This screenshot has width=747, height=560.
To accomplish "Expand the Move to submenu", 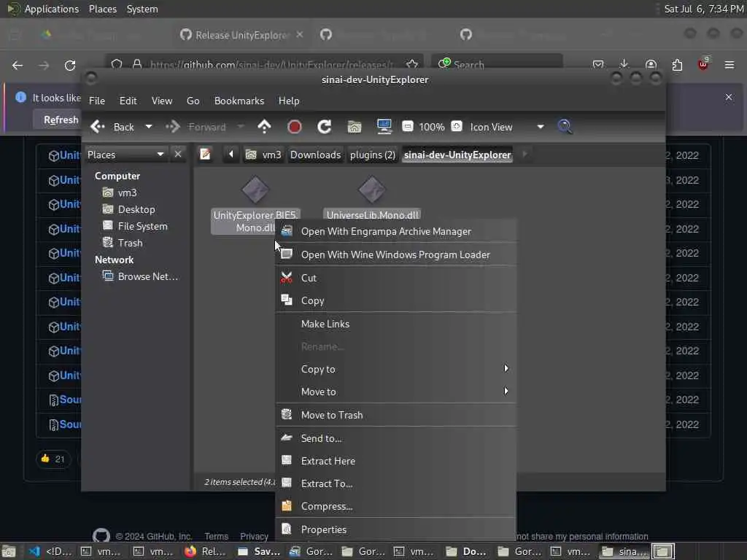I will click(396, 392).
